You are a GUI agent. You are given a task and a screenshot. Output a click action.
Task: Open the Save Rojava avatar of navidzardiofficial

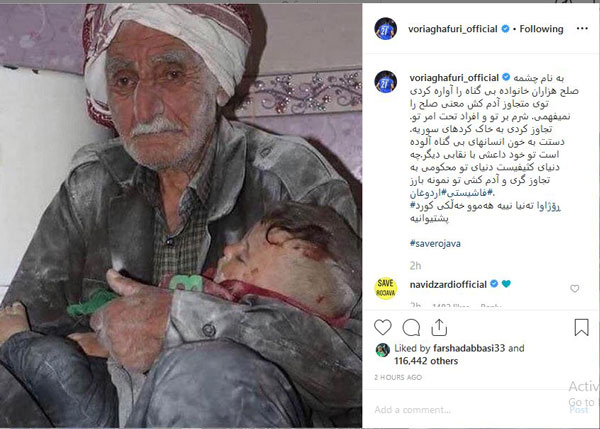385,288
